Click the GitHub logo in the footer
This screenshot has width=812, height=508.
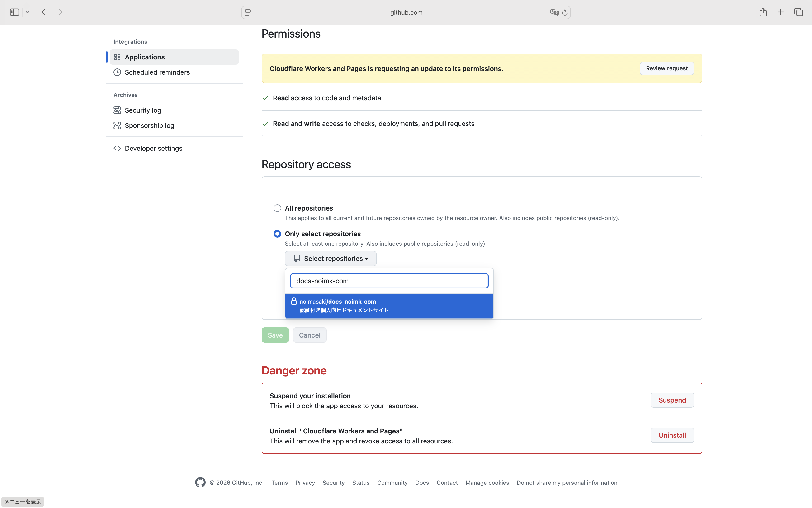[x=200, y=482]
